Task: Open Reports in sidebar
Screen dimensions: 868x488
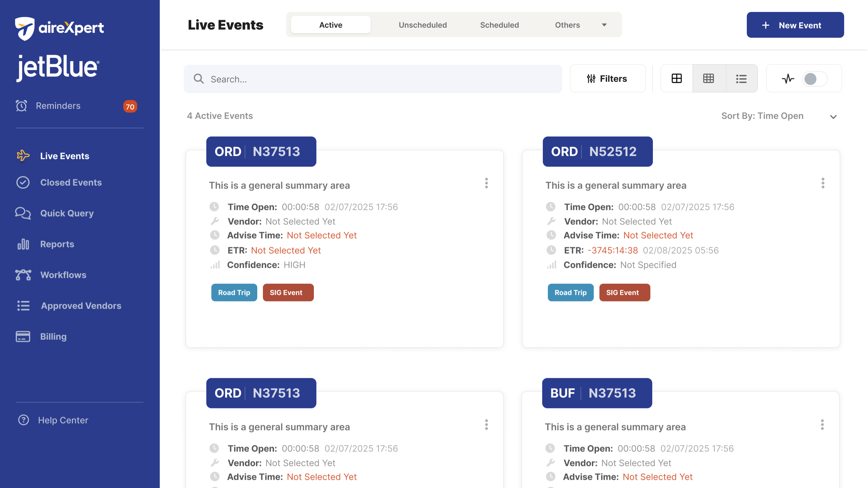Action: 57,244
